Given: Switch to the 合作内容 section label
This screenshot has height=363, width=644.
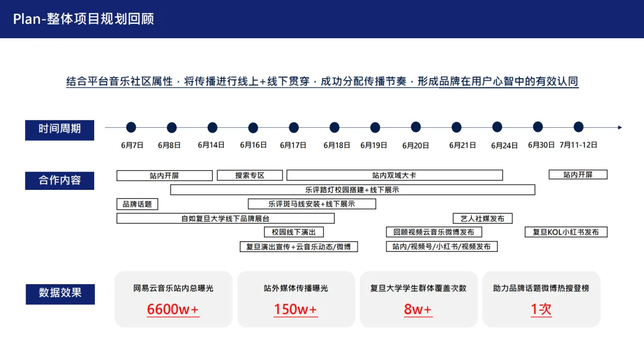Looking at the screenshot, I should coord(59,180).
